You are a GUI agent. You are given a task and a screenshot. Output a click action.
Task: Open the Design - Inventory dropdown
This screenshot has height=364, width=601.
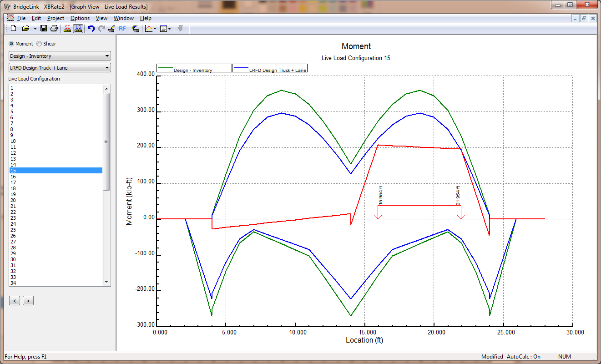[60, 56]
